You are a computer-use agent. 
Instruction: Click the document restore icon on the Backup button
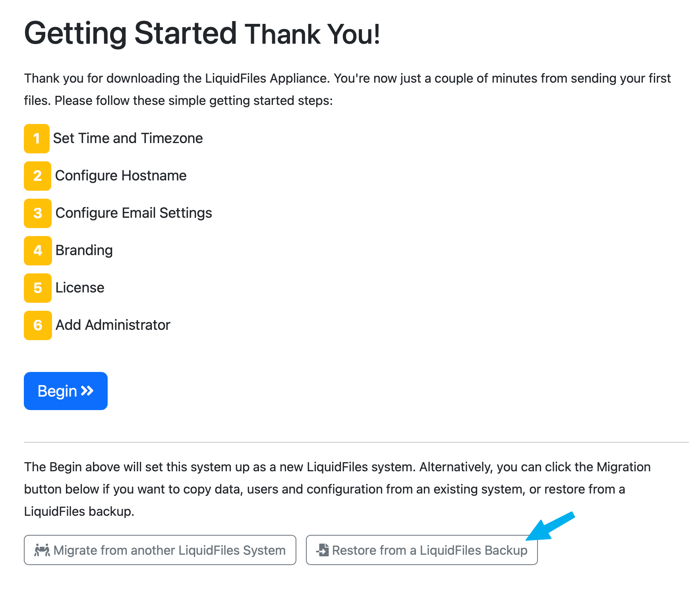322,550
